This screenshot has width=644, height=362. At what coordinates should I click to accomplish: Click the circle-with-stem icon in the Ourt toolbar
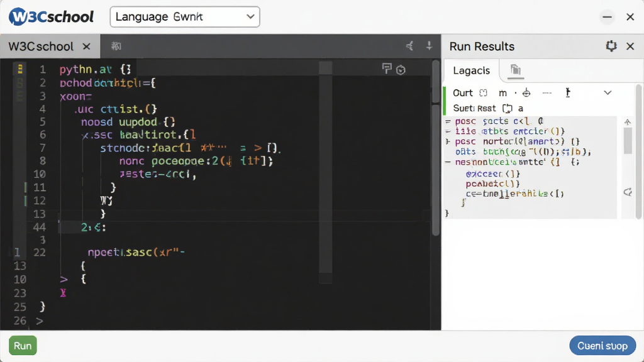tap(526, 93)
